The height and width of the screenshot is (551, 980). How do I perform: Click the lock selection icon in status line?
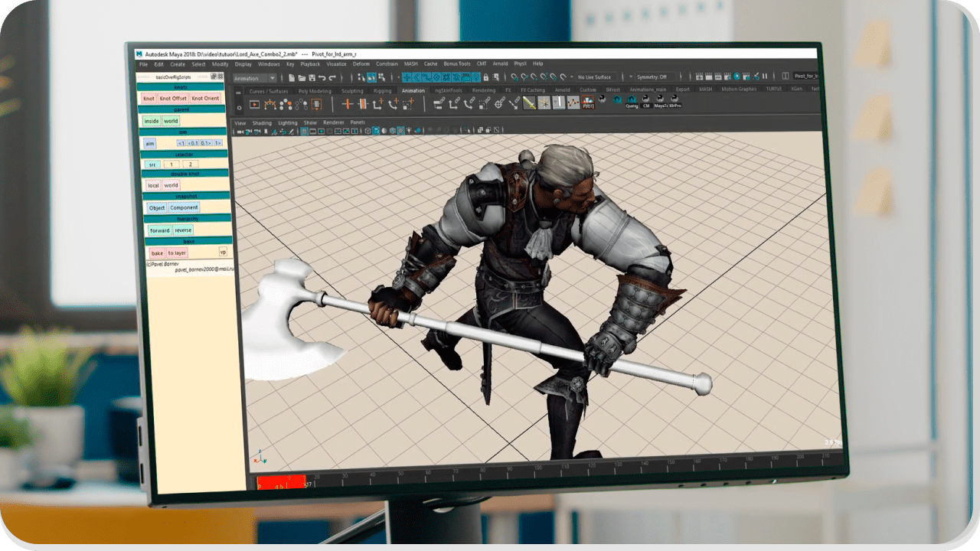pyautogui.click(x=485, y=78)
